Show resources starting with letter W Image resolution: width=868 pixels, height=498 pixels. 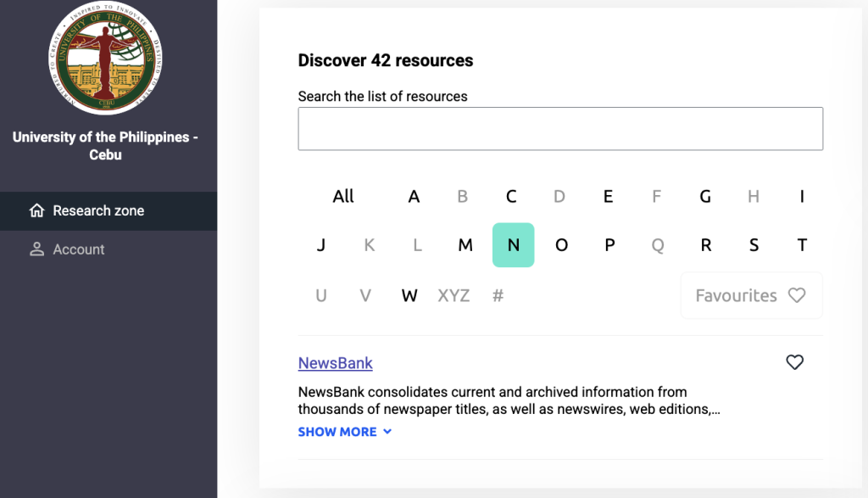[409, 296]
